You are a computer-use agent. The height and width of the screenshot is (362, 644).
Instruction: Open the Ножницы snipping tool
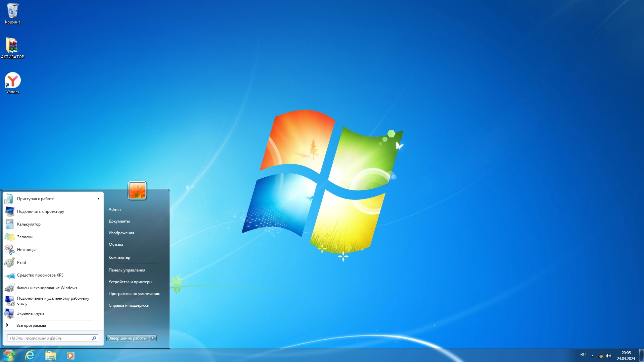pos(26,249)
